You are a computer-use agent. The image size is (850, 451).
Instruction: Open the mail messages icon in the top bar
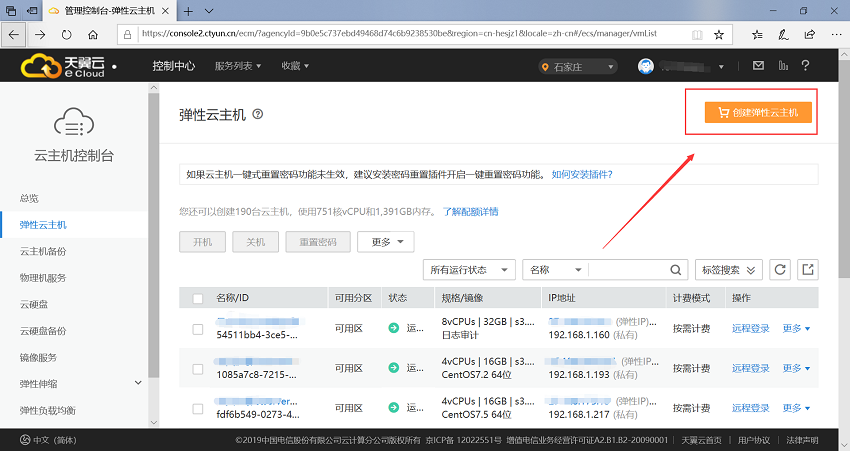pos(757,67)
